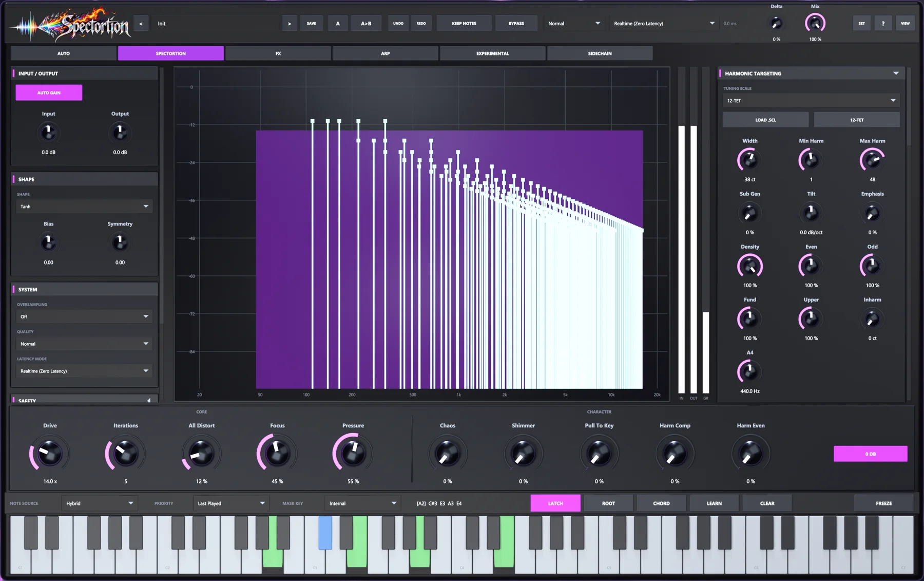This screenshot has width=924, height=581.
Task: Click the A4 tuning knob
Action: pyautogui.click(x=749, y=371)
